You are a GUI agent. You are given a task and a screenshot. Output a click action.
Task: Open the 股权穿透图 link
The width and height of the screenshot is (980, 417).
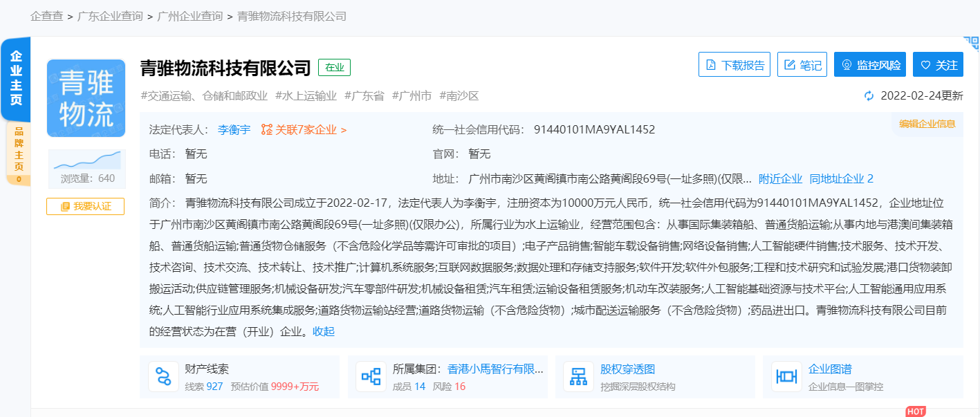click(627, 369)
